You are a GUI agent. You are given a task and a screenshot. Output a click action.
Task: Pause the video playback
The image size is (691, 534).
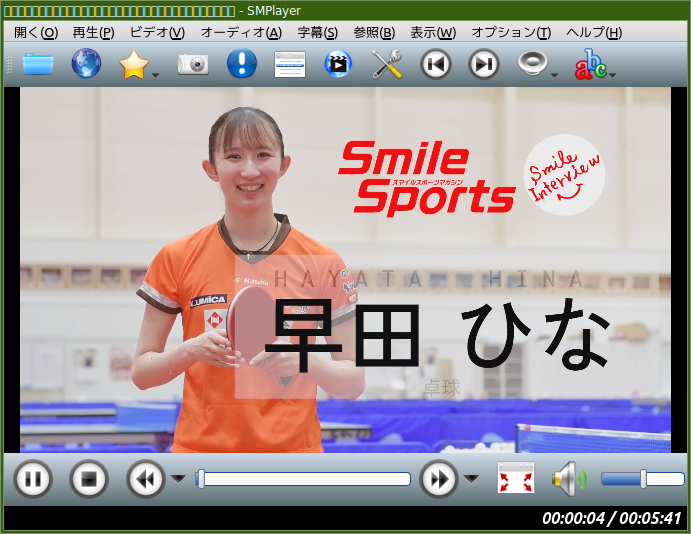coord(33,478)
